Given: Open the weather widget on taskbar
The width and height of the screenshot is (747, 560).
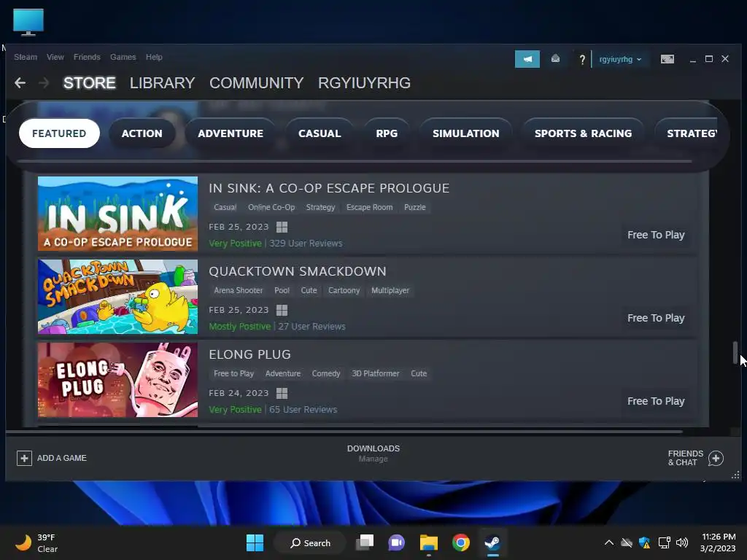Looking at the screenshot, I should click(36, 542).
